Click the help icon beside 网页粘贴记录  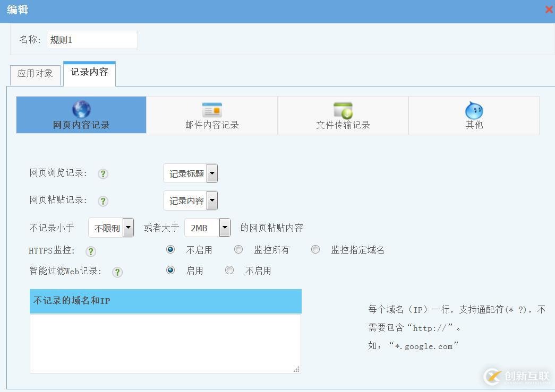[x=103, y=201]
